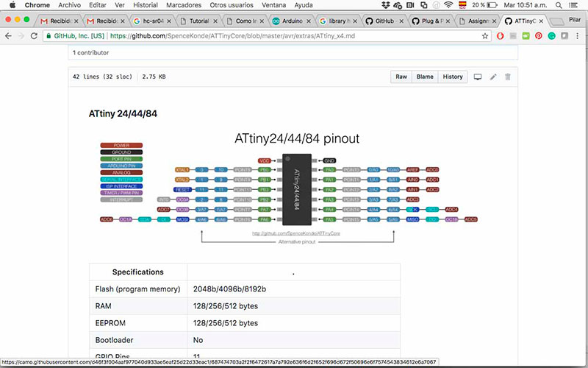Click the EEPROM row label
Screen dimensions: 588x368
(110, 323)
